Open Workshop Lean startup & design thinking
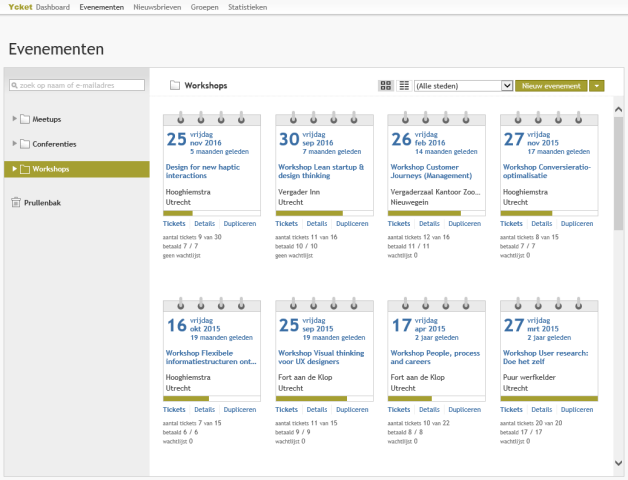This screenshot has height=480, width=628. click(319, 171)
